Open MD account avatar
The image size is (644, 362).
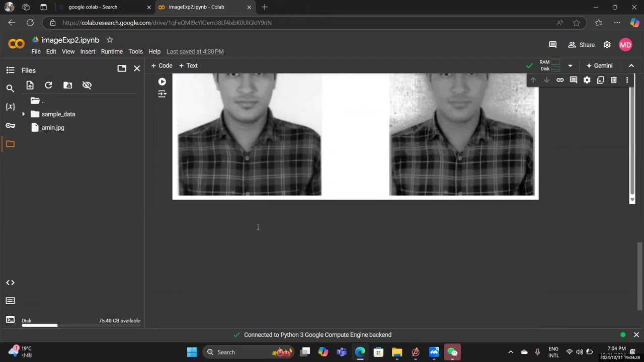coord(625,45)
